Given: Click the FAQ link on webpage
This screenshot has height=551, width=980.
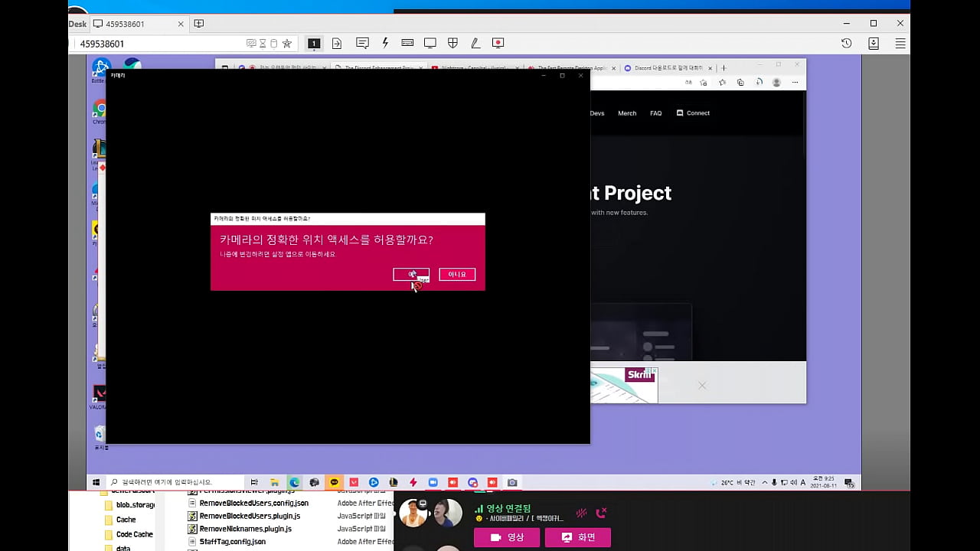Looking at the screenshot, I should coord(655,113).
